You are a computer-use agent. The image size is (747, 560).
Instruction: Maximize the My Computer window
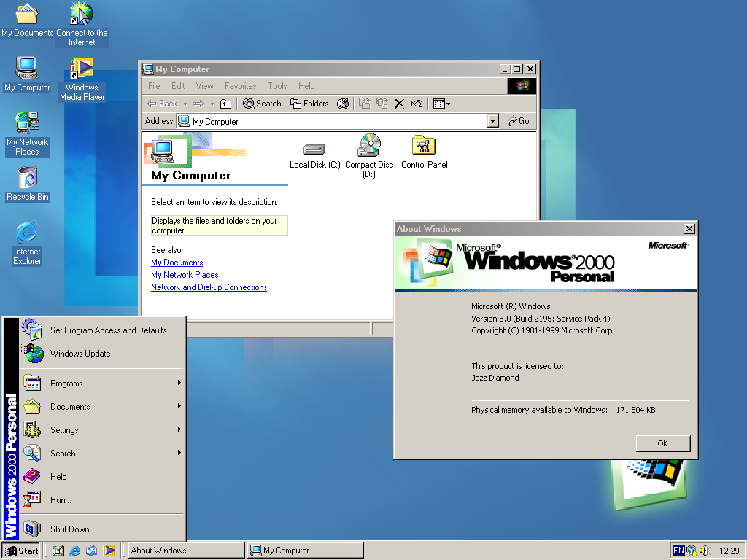[x=517, y=69]
